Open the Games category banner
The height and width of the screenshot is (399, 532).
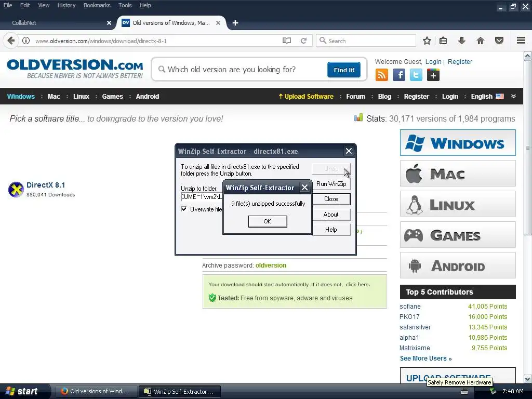click(458, 235)
